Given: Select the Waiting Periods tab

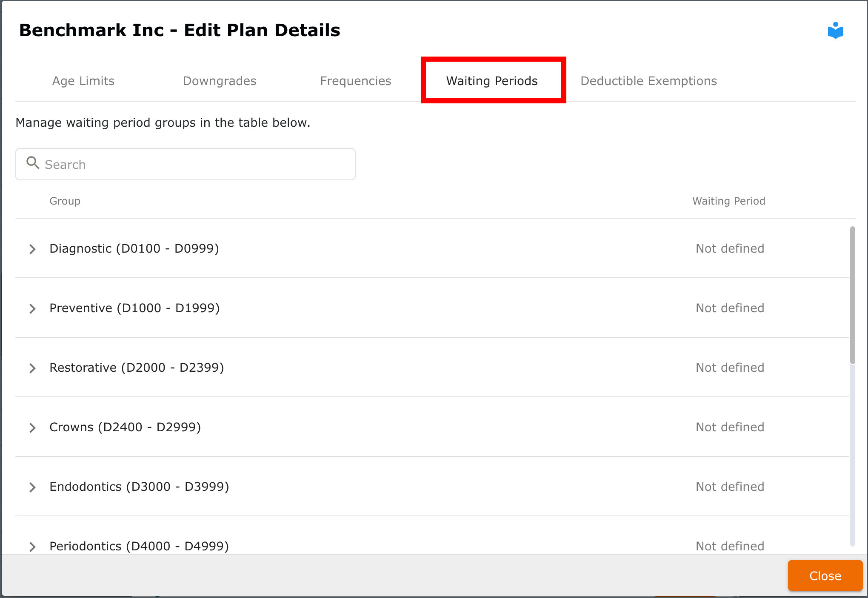Looking at the screenshot, I should 492,81.
